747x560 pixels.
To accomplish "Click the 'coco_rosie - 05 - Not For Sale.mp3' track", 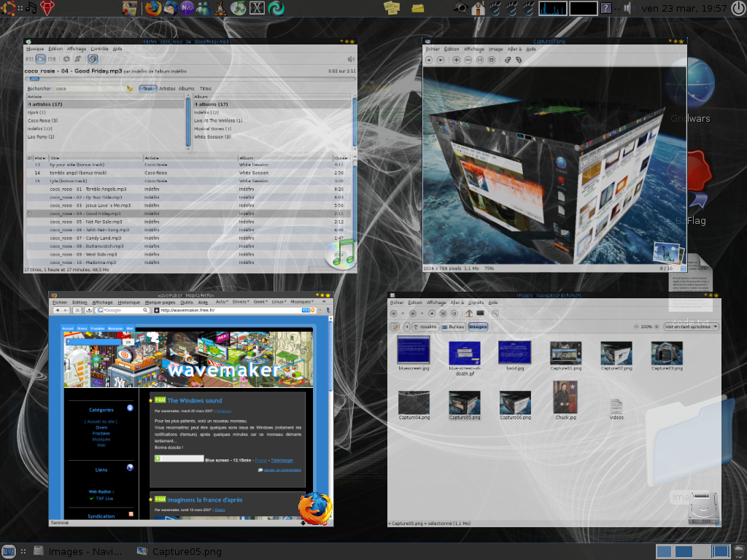I will pyautogui.click(x=189, y=222).
